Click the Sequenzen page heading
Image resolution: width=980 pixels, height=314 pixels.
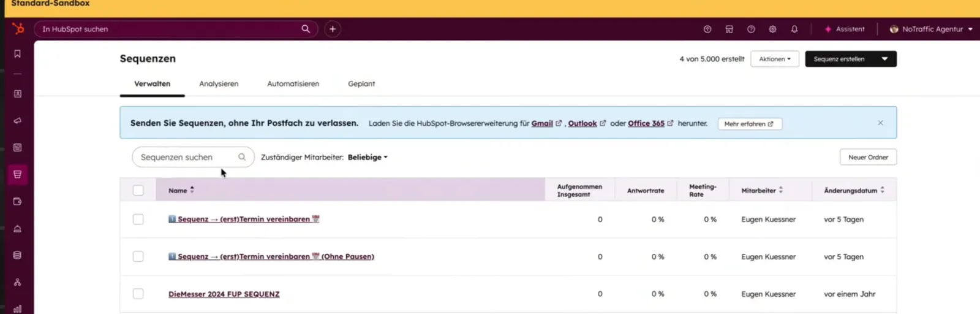click(x=148, y=58)
